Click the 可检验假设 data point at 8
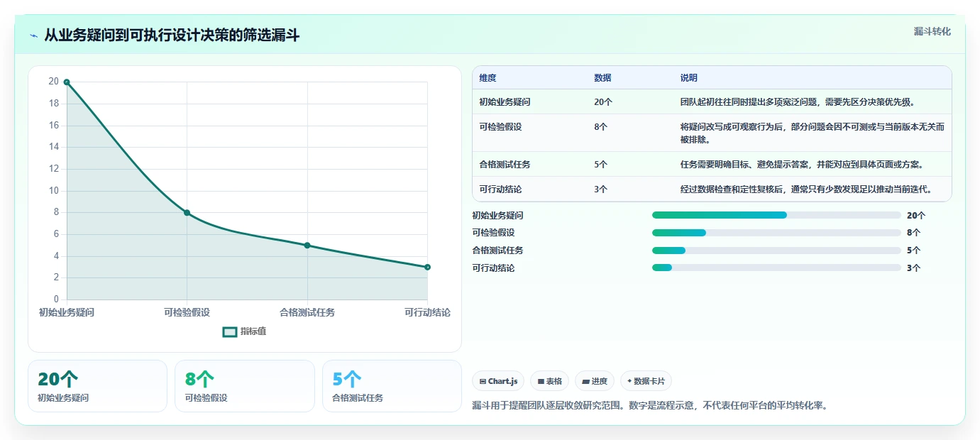 click(187, 213)
